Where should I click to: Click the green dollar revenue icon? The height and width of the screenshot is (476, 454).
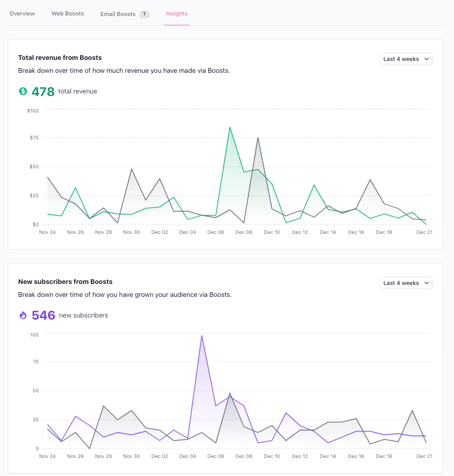pos(23,91)
